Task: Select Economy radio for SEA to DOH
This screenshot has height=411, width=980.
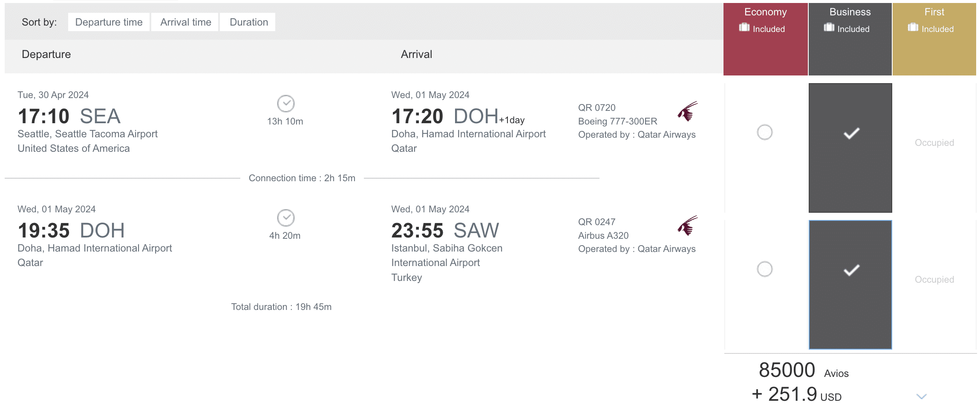Action: click(764, 132)
